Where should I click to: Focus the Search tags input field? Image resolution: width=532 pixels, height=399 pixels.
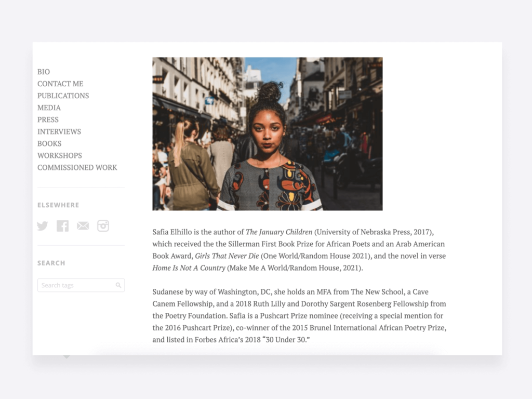(81, 285)
